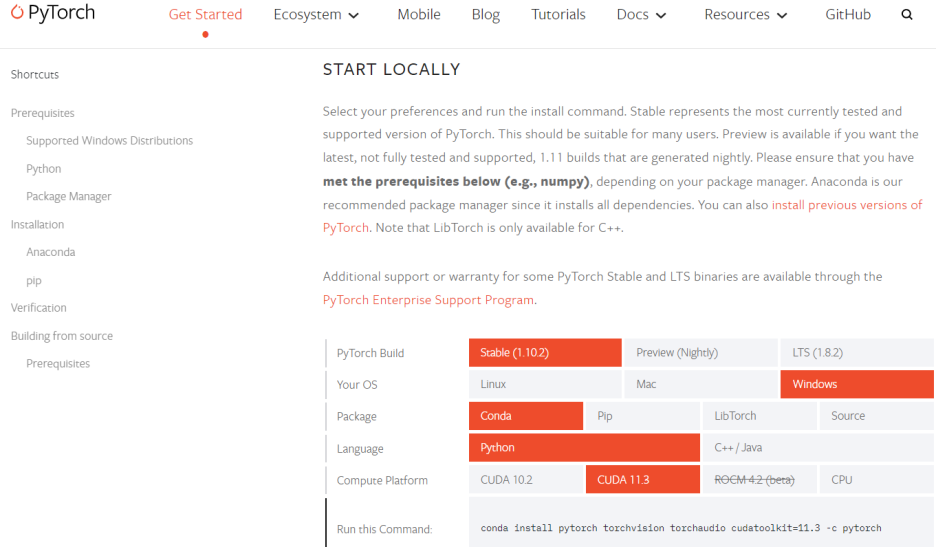Select CPU compute platform
This screenshot has height=547, width=936.
tap(876, 480)
